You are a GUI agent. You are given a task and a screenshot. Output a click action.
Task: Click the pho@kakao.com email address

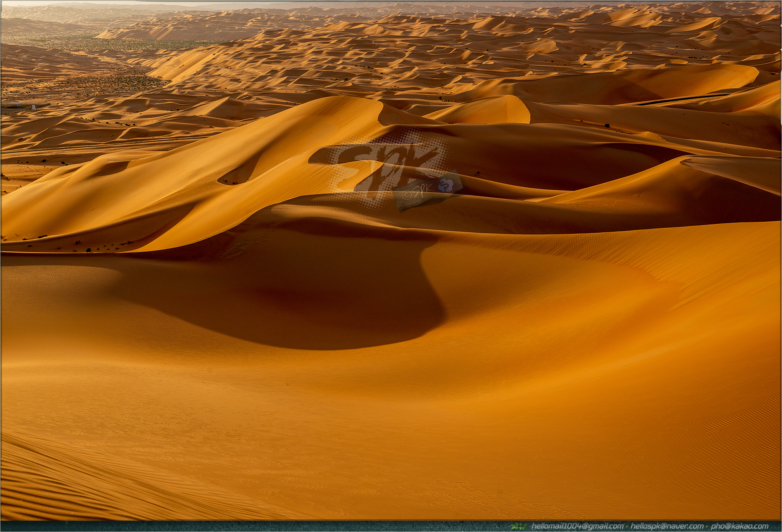(x=740, y=526)
